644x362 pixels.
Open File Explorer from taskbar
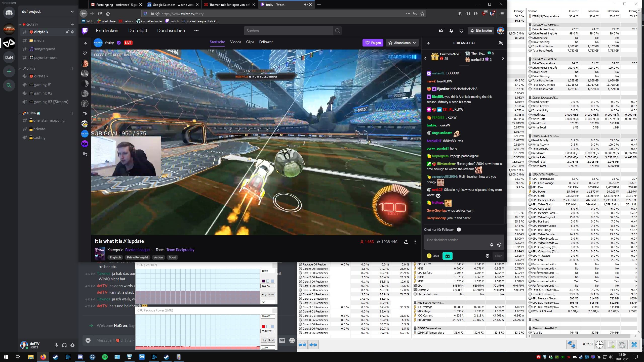(31, 357)
